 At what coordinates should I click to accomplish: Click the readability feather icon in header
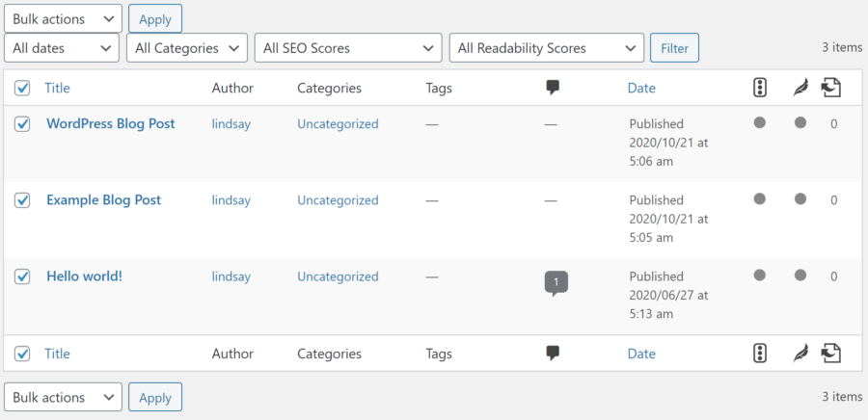pos(800,88)
